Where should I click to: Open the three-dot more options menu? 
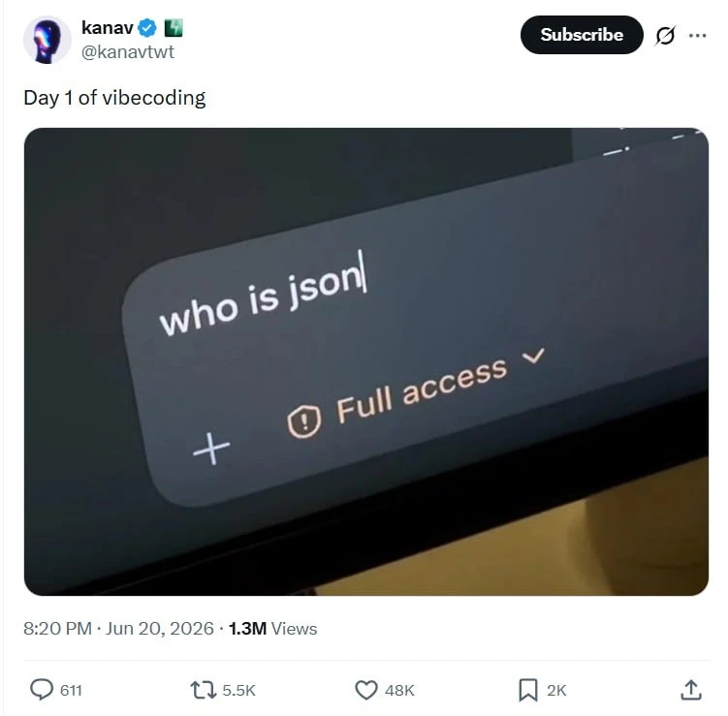(x=697, y=35)
